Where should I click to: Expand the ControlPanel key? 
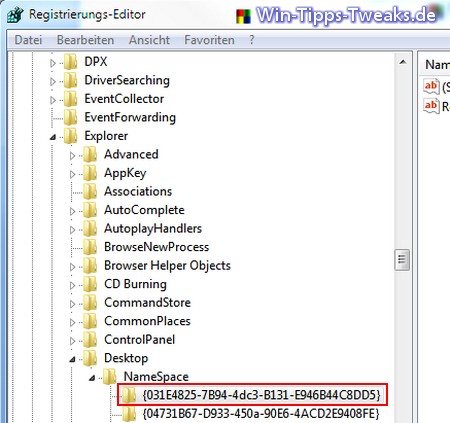coord(72,341)
